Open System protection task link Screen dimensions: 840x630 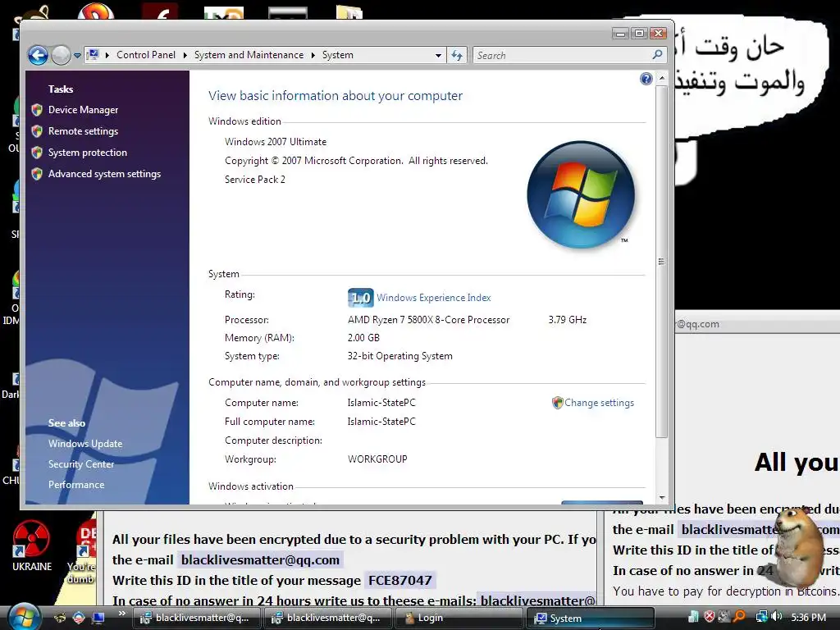click(87, 153)
